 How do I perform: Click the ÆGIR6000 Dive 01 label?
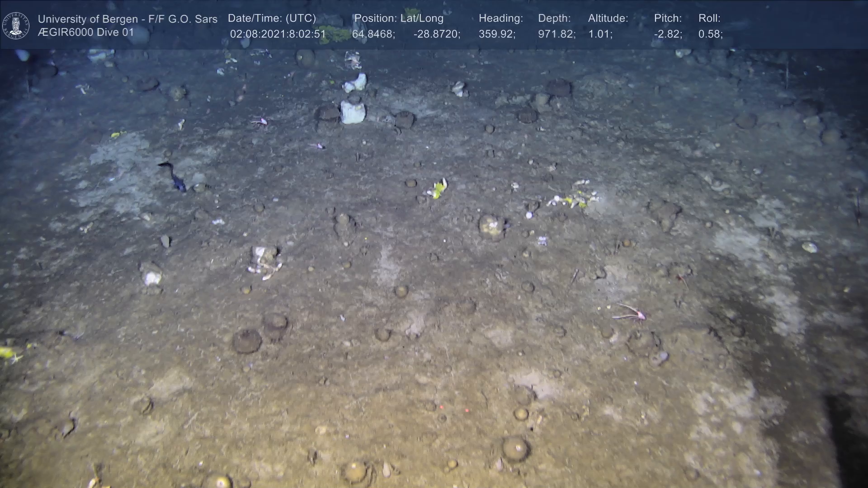point(86,33)
